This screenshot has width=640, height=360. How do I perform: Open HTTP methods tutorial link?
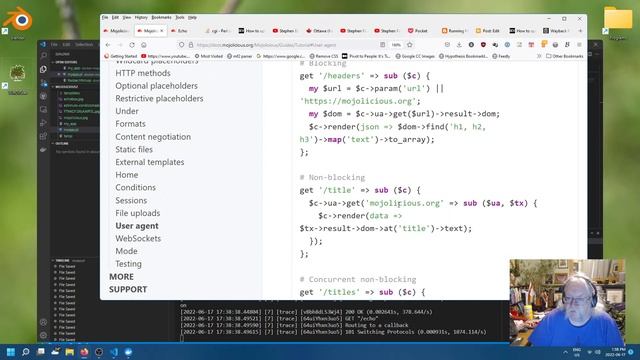[143, 73]
